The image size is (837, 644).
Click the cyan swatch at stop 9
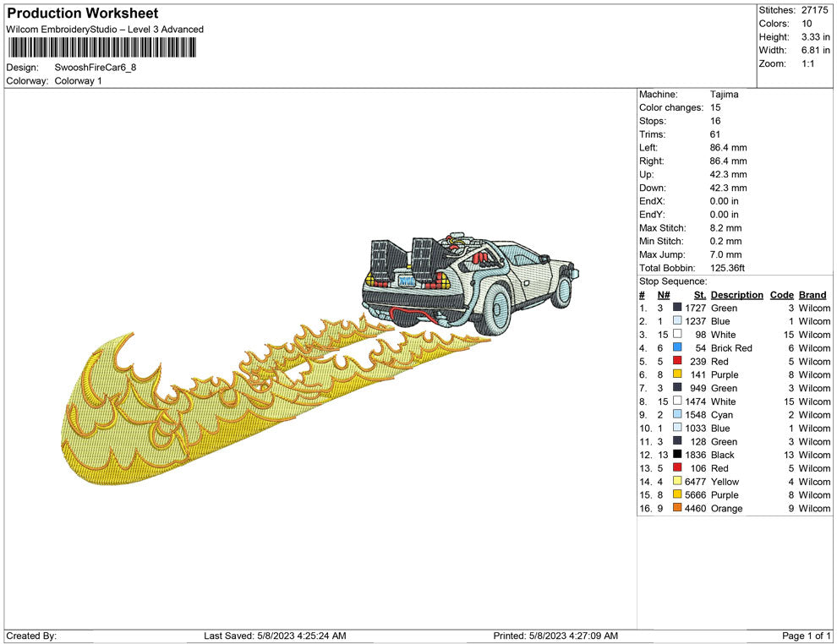pos(677,415)
